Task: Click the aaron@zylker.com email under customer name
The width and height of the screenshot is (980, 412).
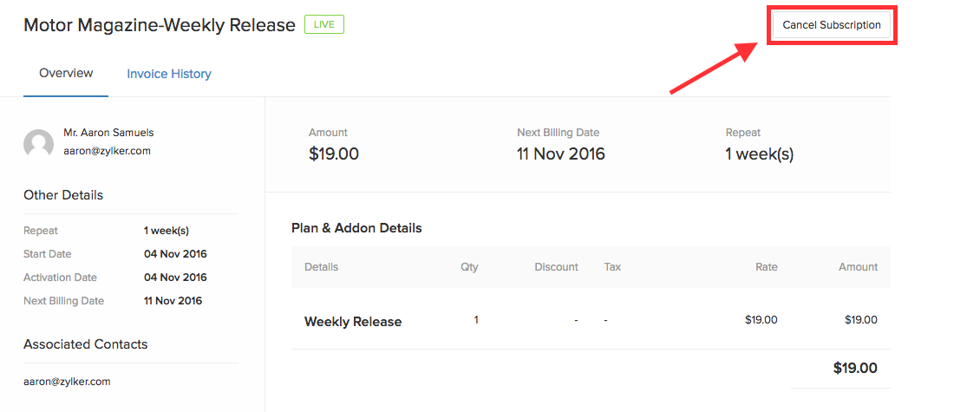Action: [108, 150]
